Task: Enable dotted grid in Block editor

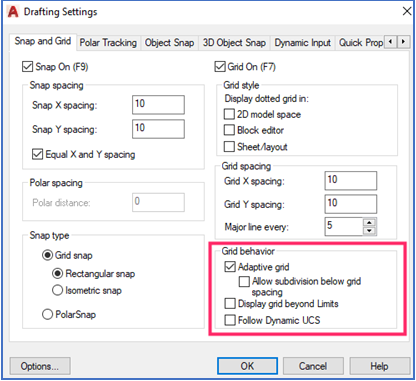Action: (x=229, y=130)
